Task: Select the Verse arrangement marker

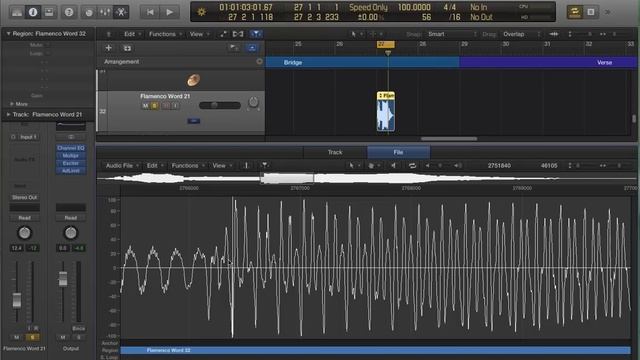Action: click(548, 62)
